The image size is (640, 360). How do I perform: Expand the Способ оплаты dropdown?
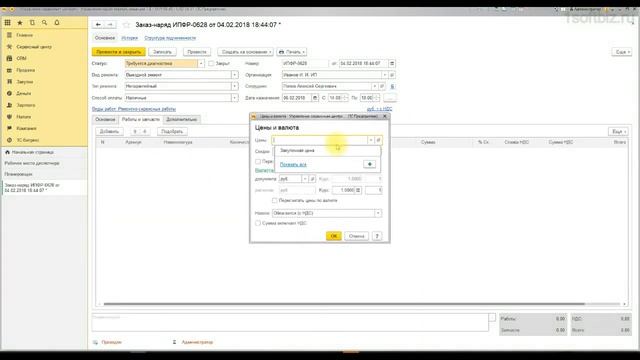(234, 98)
